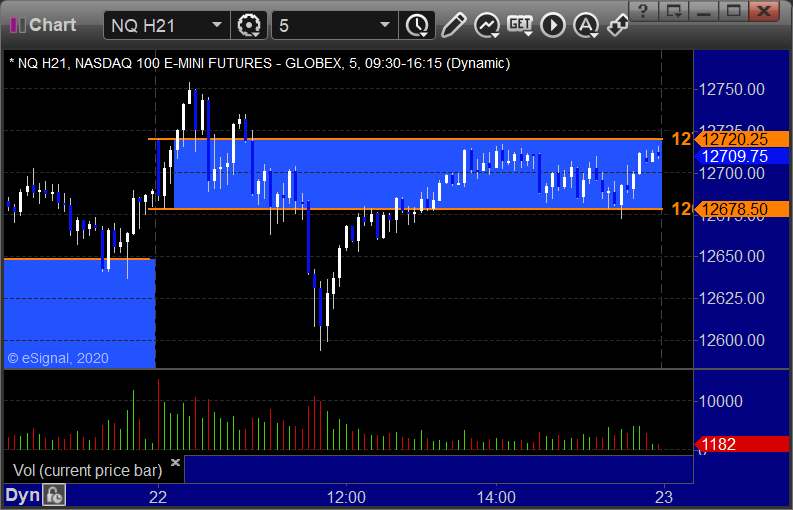The height and width of the screenshot is (510, 793).
Task: Minimize the chart window
Action: tap(703, 11)
